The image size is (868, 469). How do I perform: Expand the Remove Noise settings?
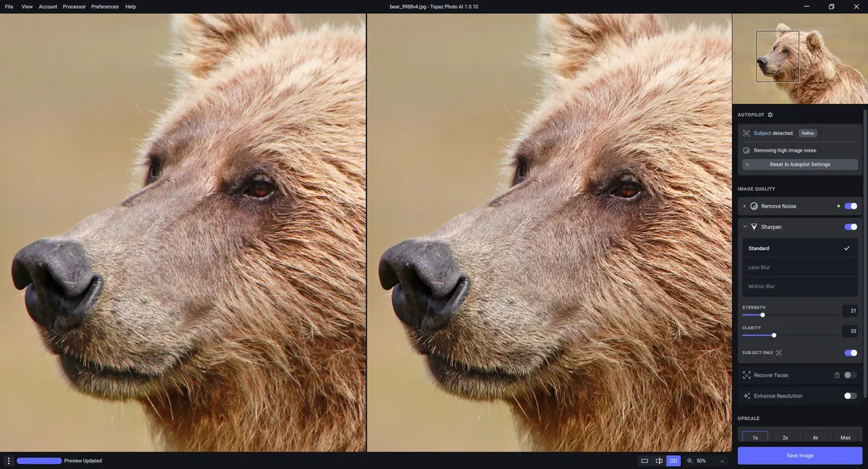744,206
